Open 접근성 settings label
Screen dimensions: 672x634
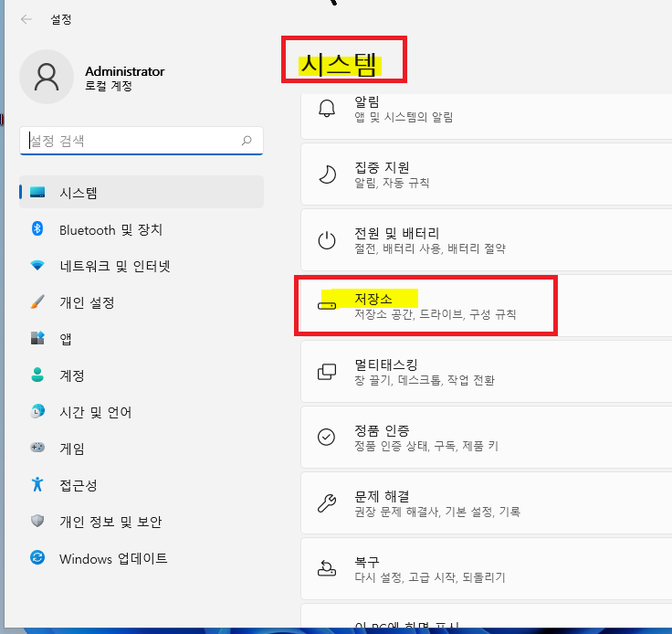pos(78,485)
